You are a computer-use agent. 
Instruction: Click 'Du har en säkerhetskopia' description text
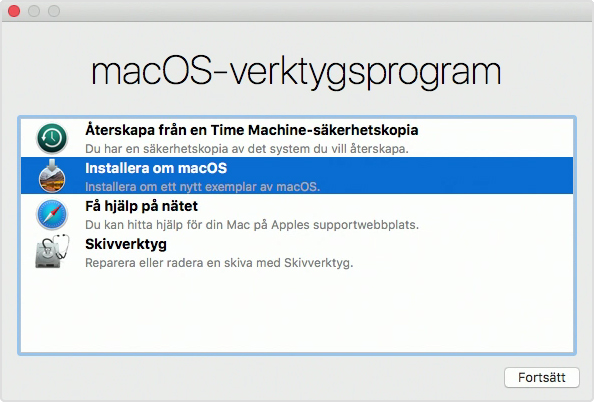click(x=247, y=149)
